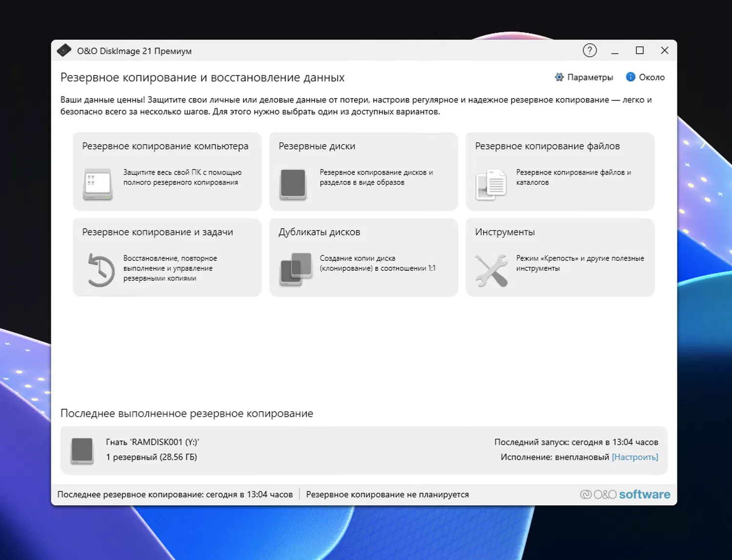The image size is (732, 560).
Task: Click the clock-arrow restore history icon
Action: pyautogui.click(x=101, y=270)
